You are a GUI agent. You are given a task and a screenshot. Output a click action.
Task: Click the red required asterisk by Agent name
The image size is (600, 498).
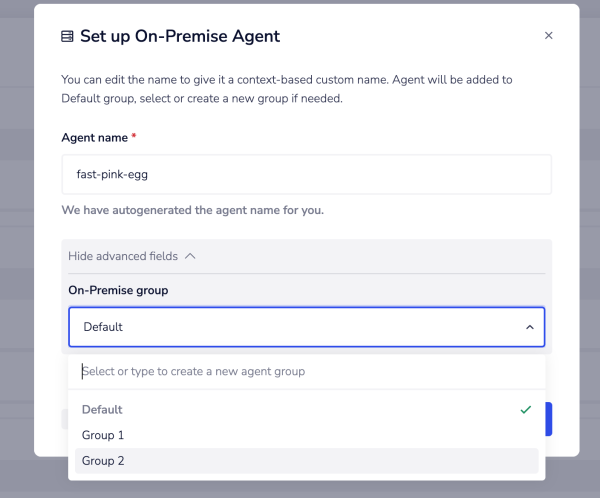134,134
